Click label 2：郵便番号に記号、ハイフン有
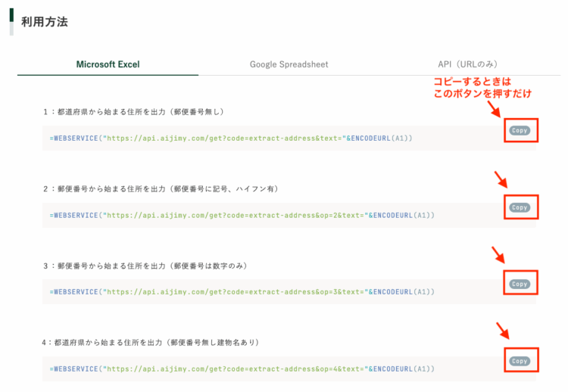Image resolution: width=568 pixels, height=392 pixels. click(x=161, y=188)
